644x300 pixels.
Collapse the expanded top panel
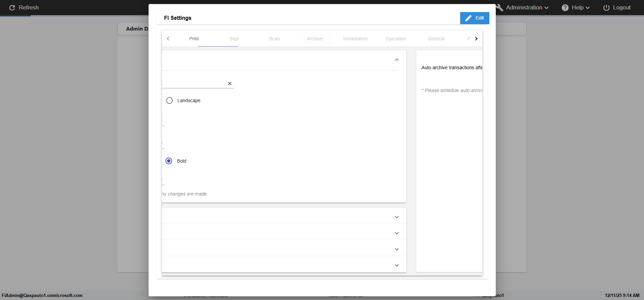(x=397, y=60)
